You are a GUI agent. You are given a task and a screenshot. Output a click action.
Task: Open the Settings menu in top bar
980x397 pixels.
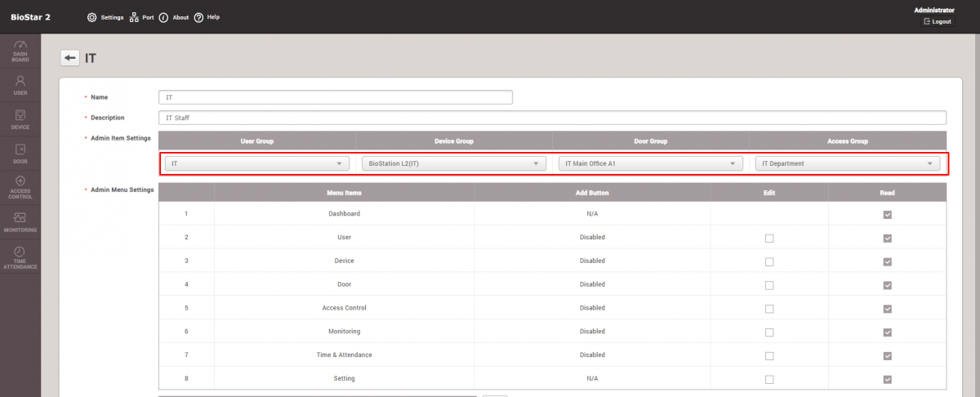point(105,17)
